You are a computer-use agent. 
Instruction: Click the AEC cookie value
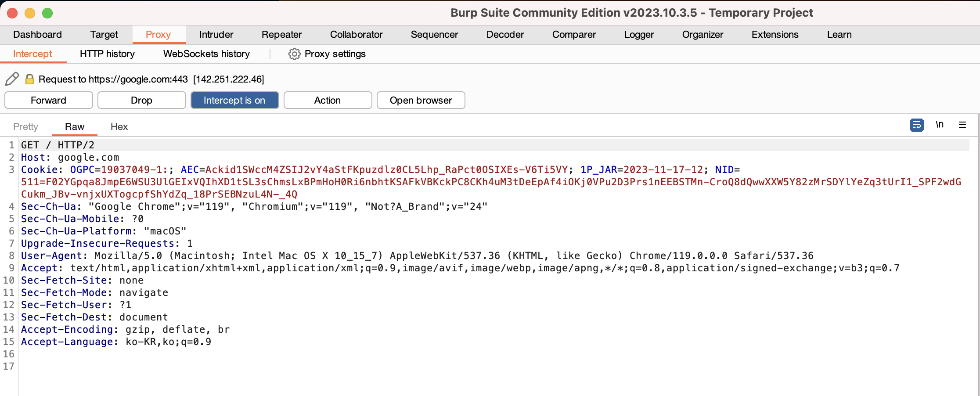coord(386,169)
